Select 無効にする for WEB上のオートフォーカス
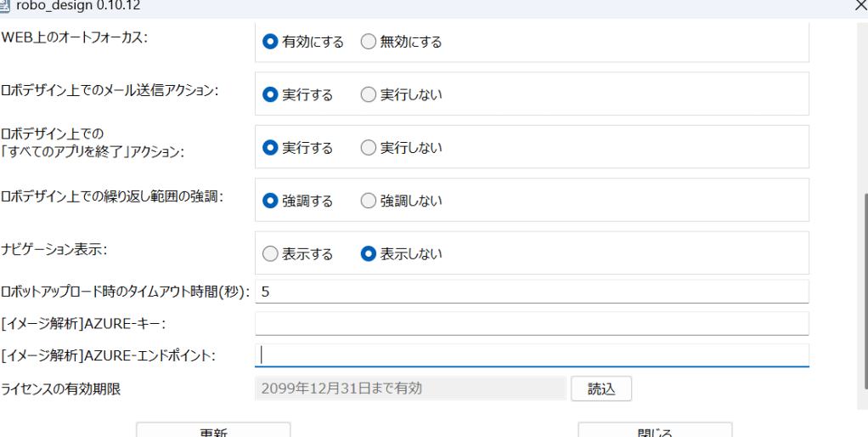The height and width of the screenshot is (437, 868). click(x=369, y=42)
